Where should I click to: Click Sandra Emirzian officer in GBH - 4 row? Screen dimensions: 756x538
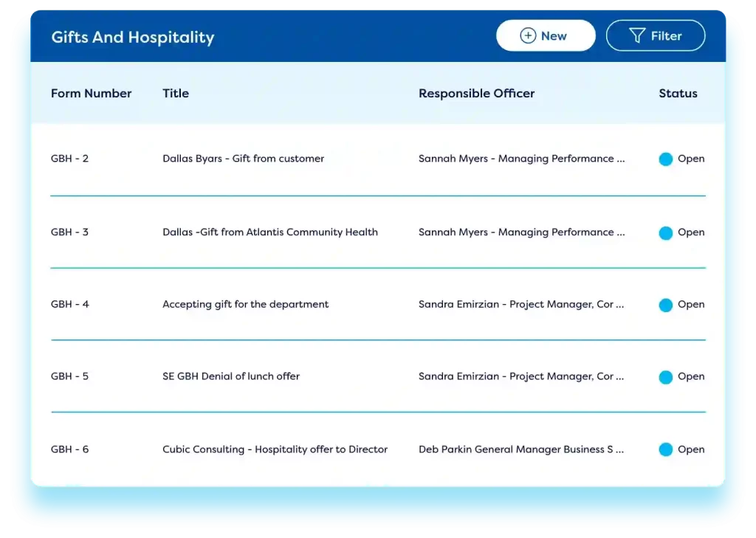[x=521, y=305]
